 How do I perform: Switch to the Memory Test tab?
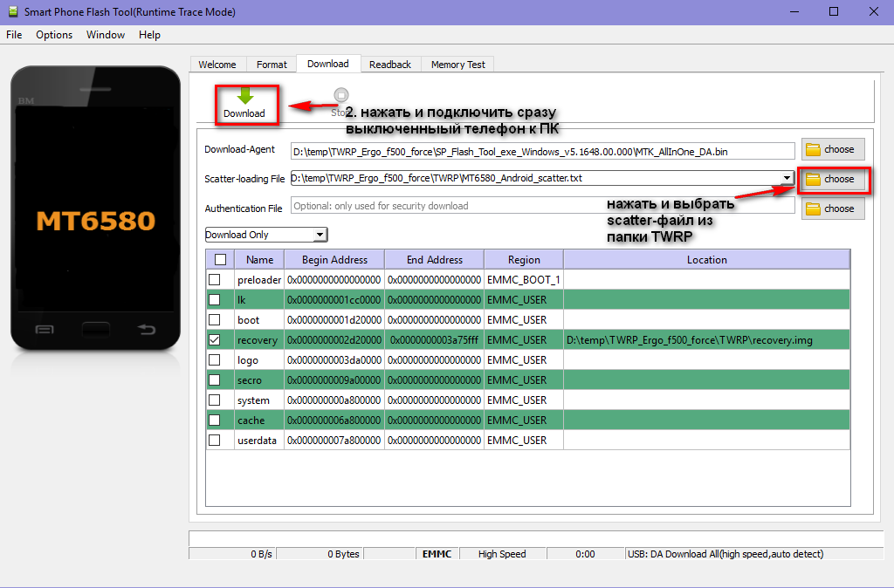457,65
